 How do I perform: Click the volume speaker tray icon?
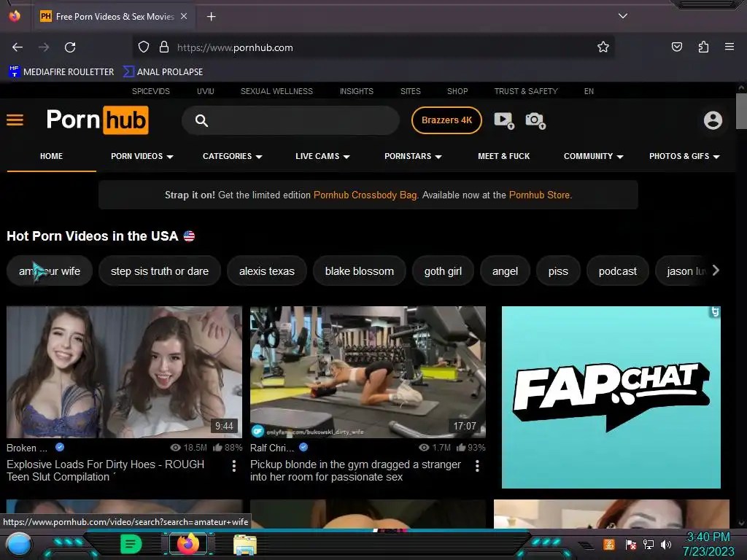(x=666, y=544)
